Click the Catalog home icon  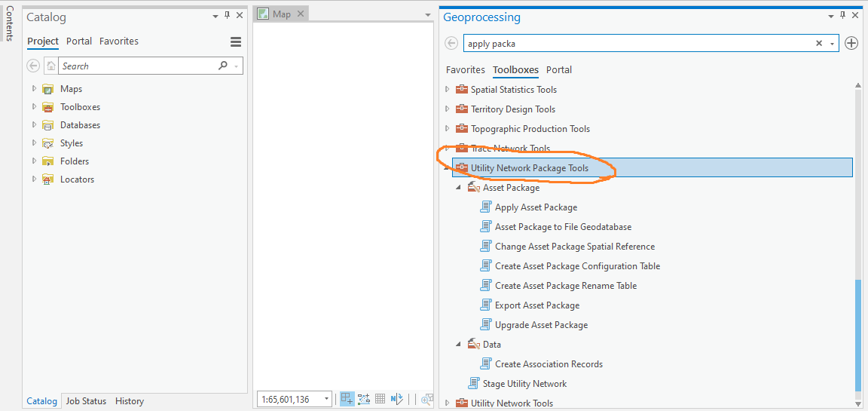(51, 66)
